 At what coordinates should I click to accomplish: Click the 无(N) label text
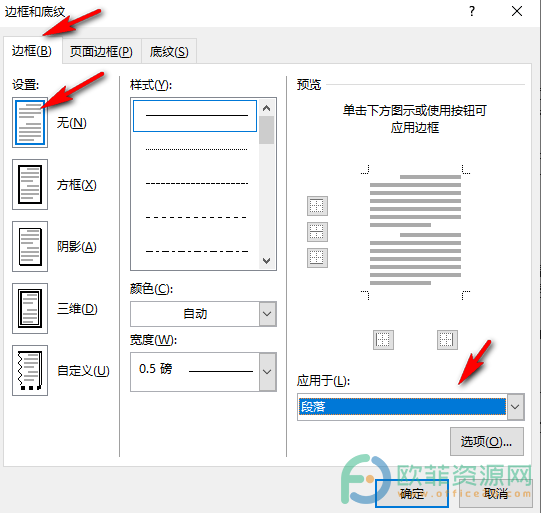(x=72, y=123)
